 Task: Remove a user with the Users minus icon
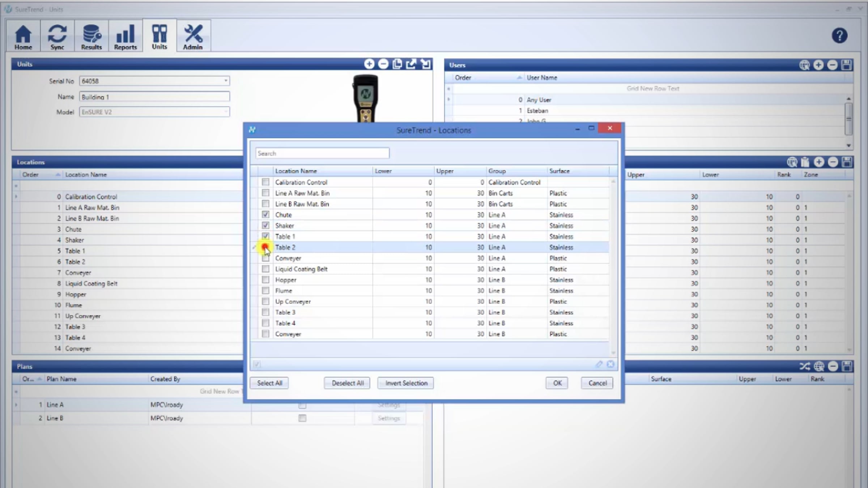pyautogui.click(x=833, y=65)
